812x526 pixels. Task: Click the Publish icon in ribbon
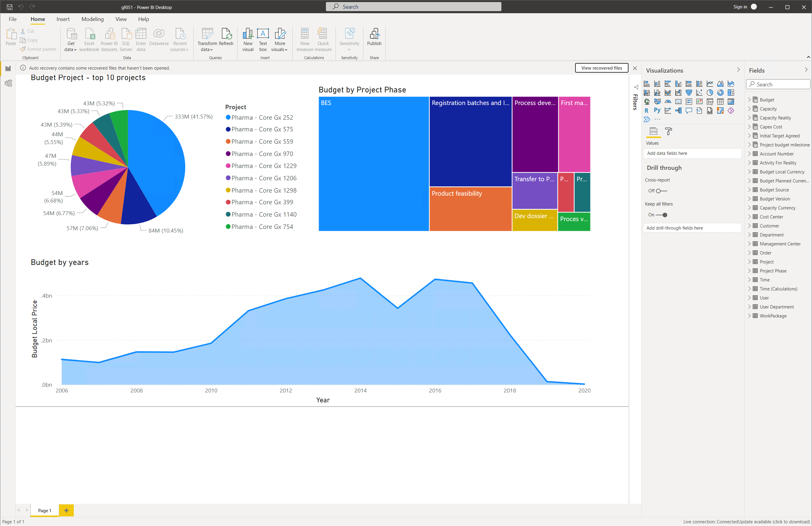374,37
